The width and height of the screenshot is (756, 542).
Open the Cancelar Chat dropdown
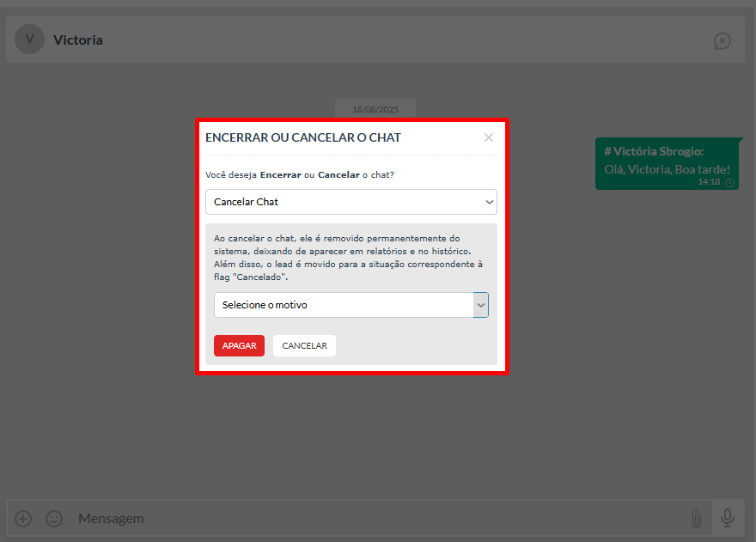(x=351, y=202)
